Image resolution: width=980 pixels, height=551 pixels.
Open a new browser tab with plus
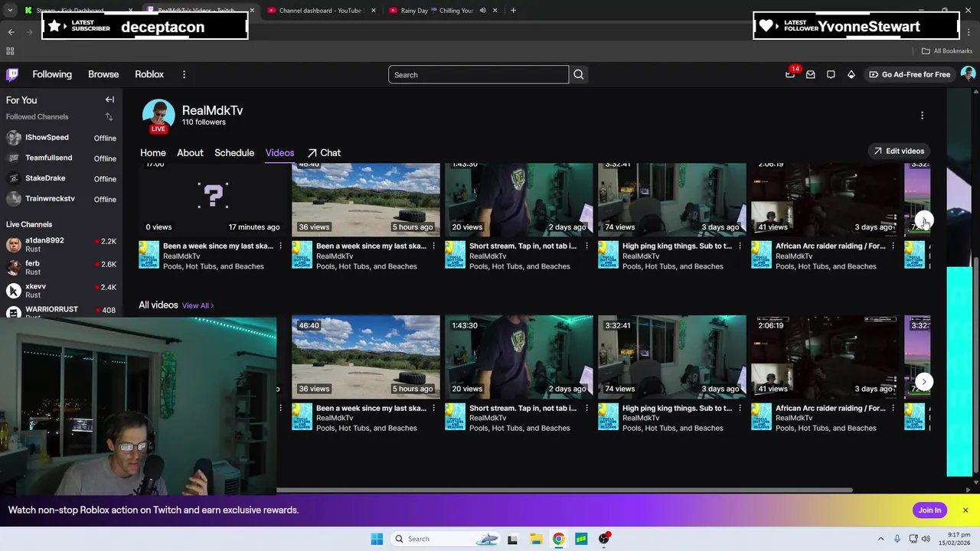(513, 11)
